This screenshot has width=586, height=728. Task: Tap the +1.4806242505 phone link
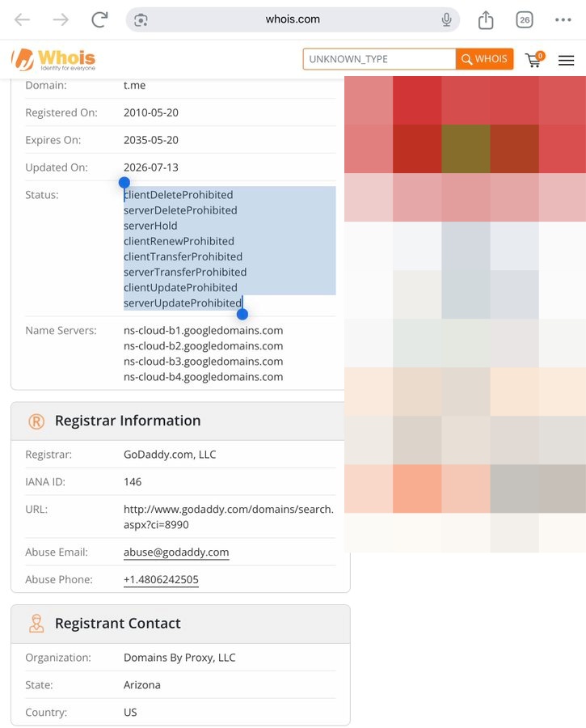[x=161, y=579]
